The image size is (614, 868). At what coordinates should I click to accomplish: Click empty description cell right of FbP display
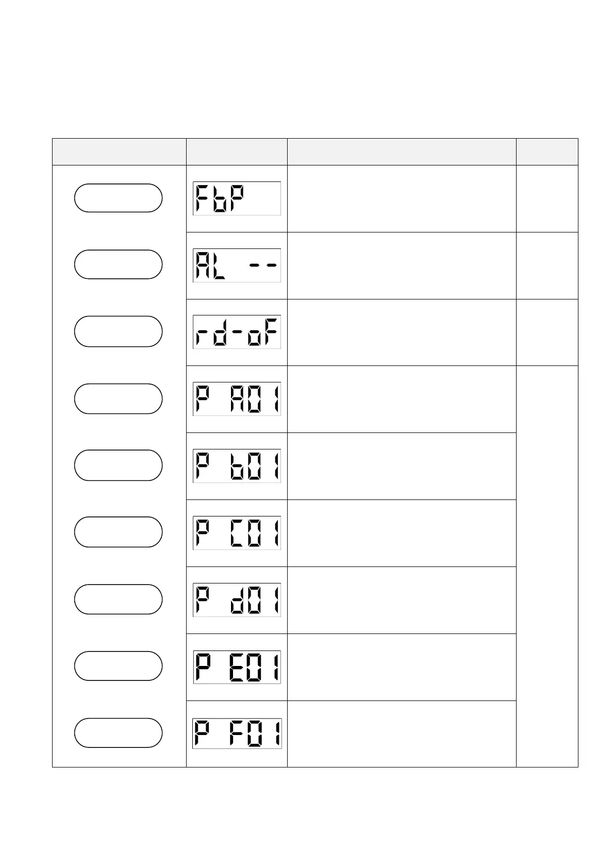402,198
